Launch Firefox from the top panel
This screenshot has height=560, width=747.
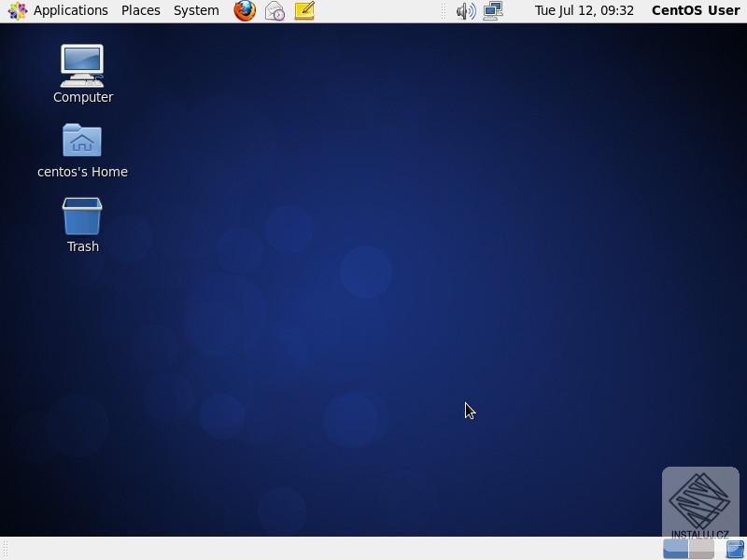[245, 10]
